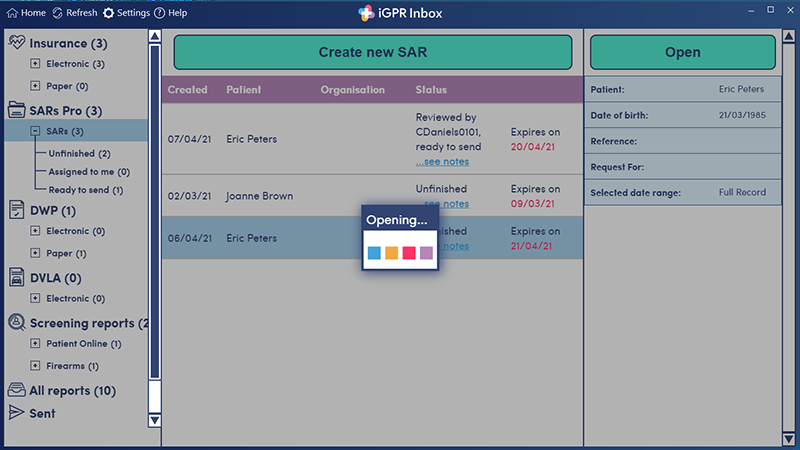Image resolution: width=800 pixels, height=450 pixels.
Task: Click Create new SAR button
Action: pyautogui.click(x=373, y=52)
